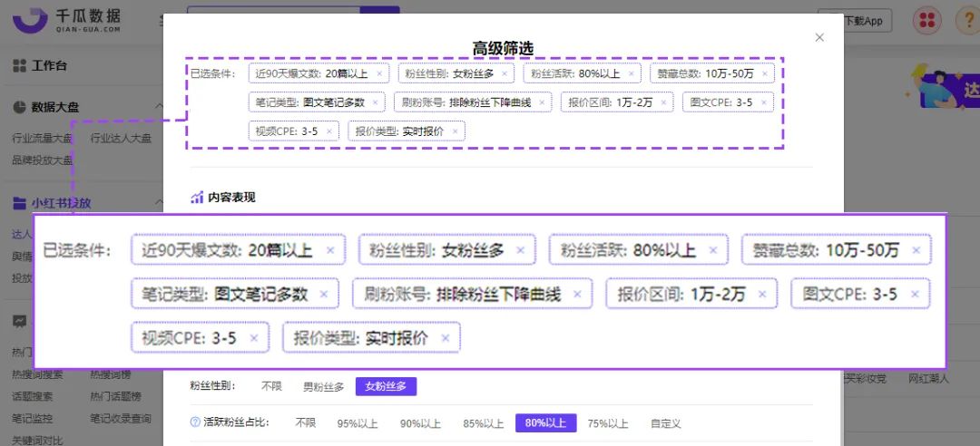Collapse the 小红书投放 sidebar section

point(159,202)
